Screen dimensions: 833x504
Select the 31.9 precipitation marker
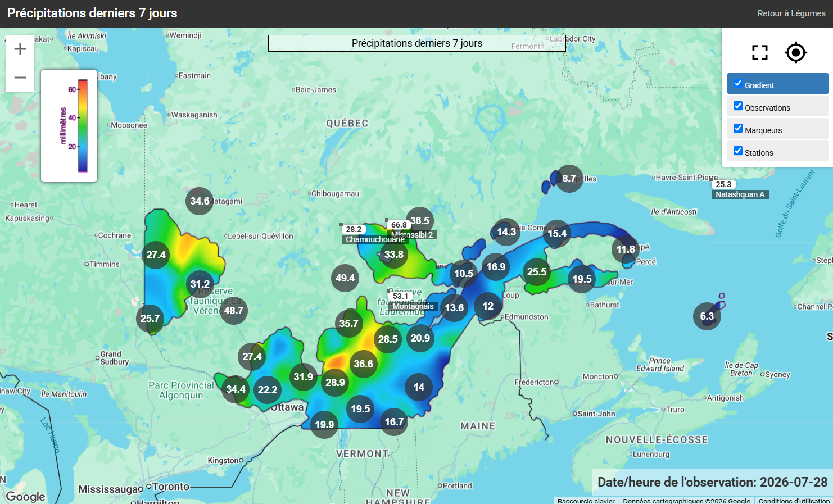point(304,377)
